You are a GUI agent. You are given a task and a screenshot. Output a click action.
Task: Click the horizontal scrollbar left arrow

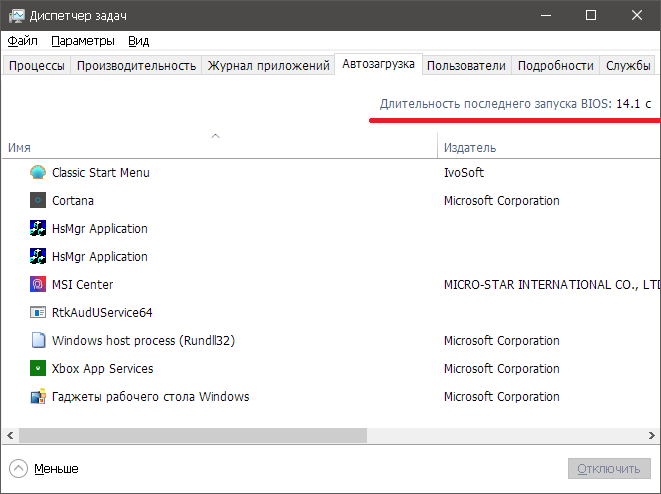(10, 435)
